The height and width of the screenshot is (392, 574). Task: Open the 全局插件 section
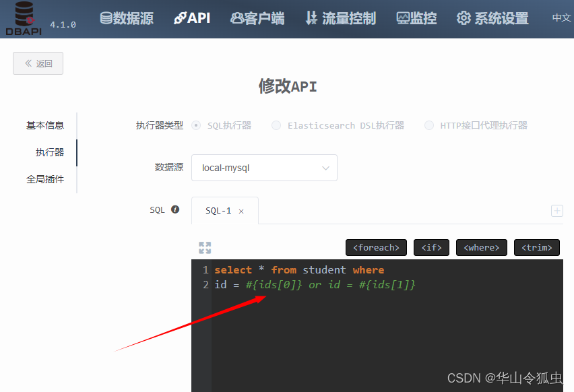(x=44, y=178)
